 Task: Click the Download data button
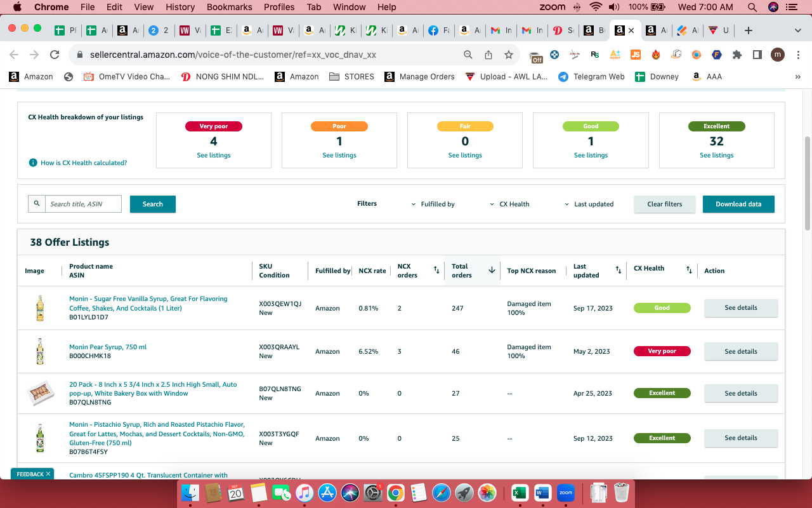738,204
